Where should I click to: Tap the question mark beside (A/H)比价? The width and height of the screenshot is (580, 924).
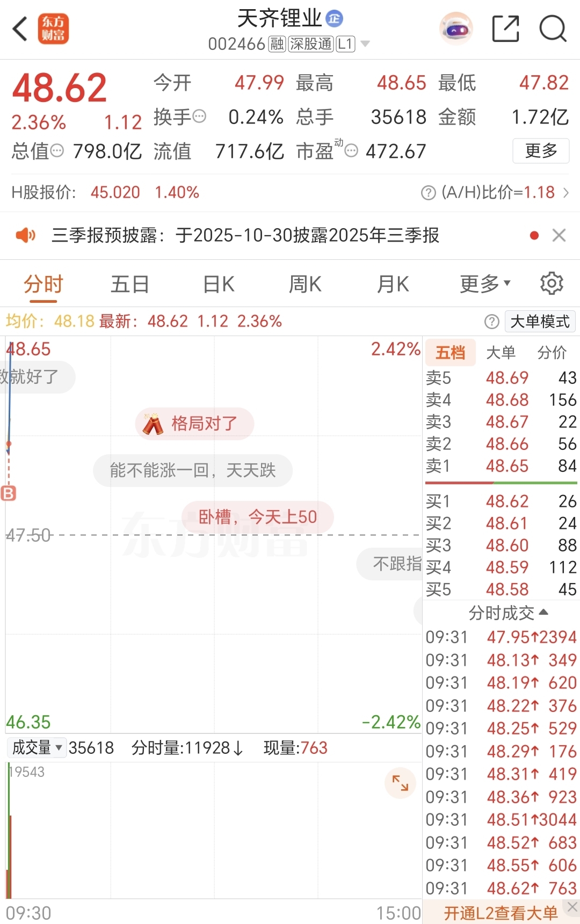coord(429,193)
